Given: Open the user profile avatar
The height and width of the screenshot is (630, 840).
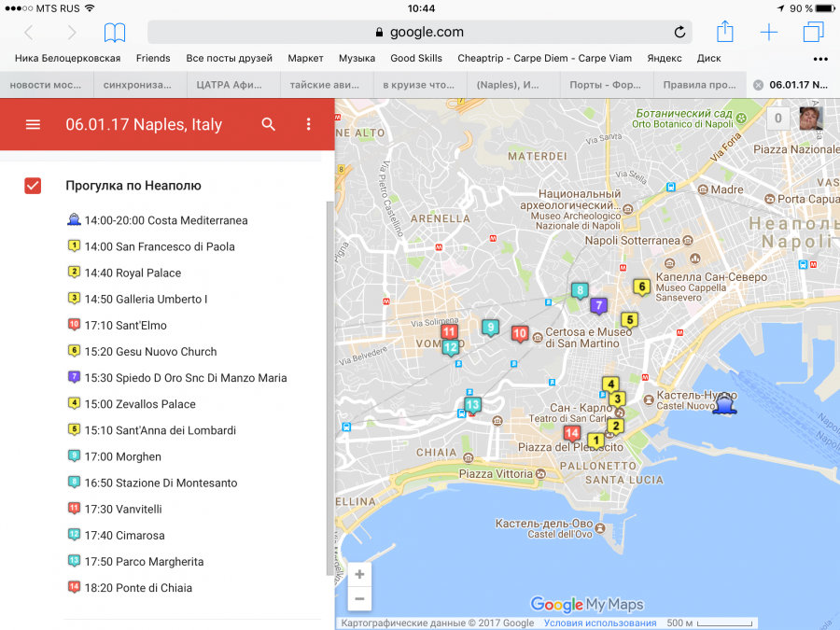Looking at the screenshot, I should [811, 119].
